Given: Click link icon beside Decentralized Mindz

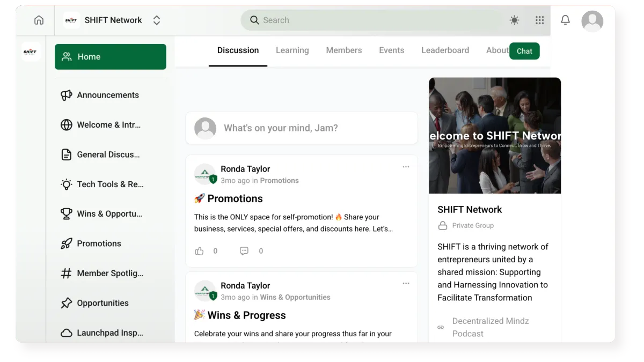Looking at the screenshot, I should (x=441, y=327).
